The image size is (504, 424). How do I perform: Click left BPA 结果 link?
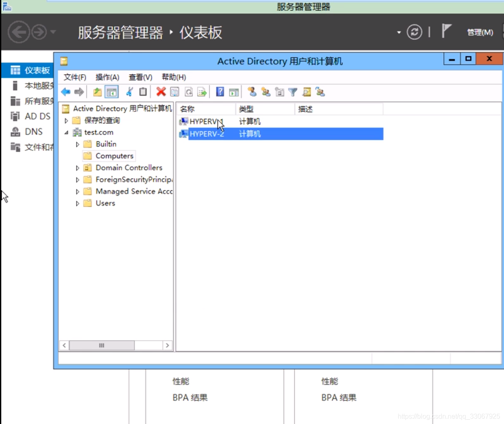click(x=190, y=398)
